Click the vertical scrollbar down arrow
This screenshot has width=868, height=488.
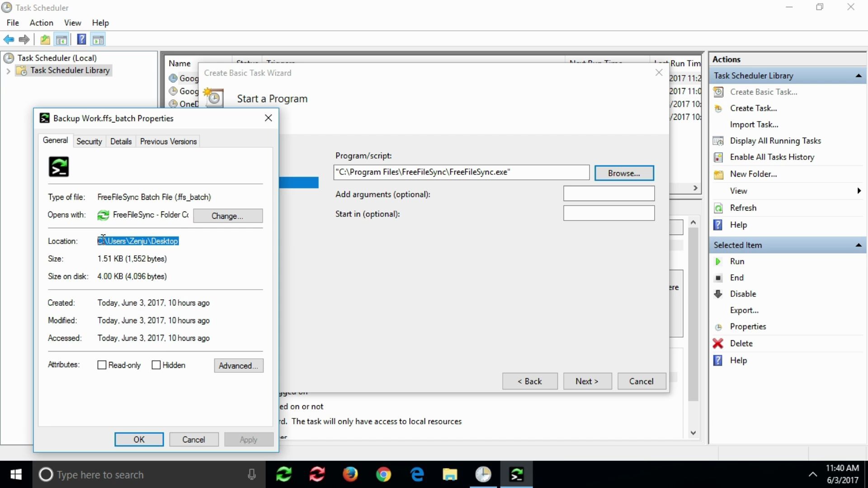pos(693,433)
